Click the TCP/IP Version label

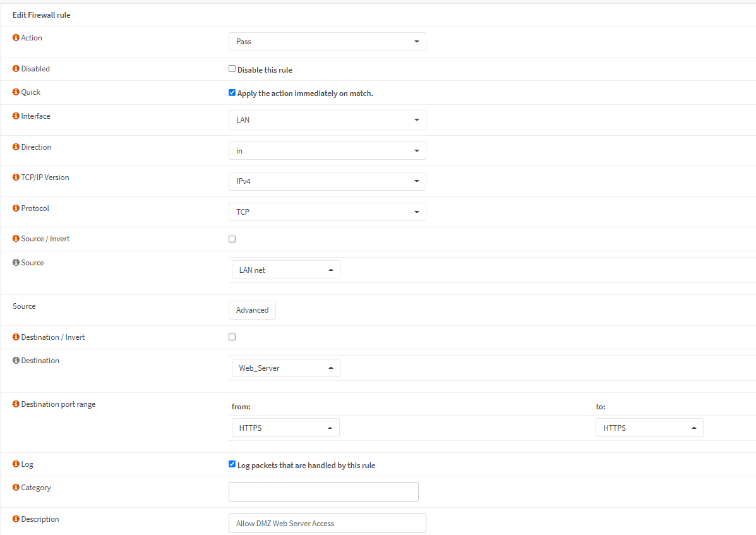(x=45, y=177)
